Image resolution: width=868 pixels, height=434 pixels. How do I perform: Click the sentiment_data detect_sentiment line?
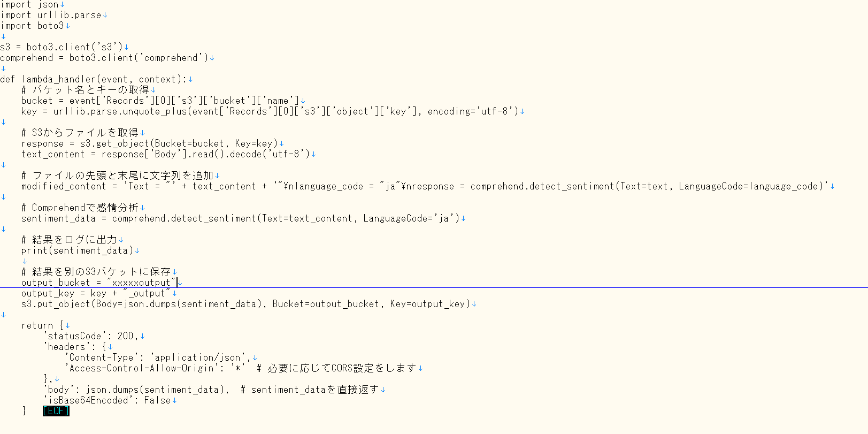coord(241,218)
